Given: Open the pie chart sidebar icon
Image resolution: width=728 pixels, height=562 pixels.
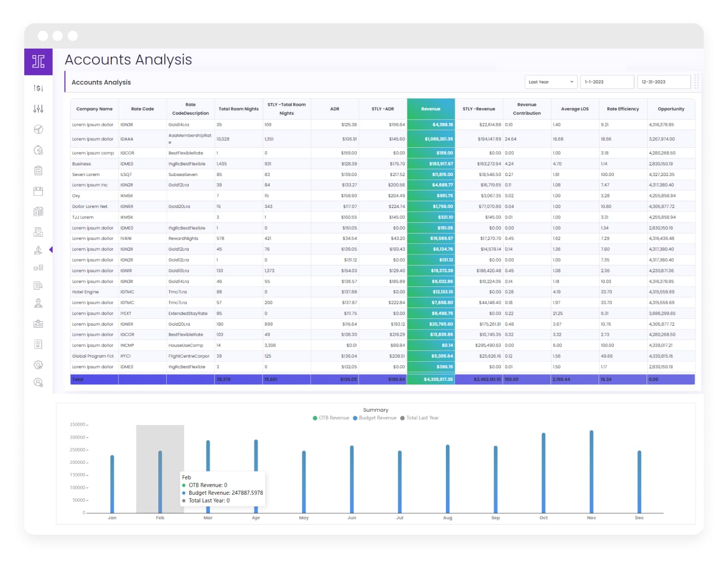Looking at the screenshot, I should (x=38, y=129).
